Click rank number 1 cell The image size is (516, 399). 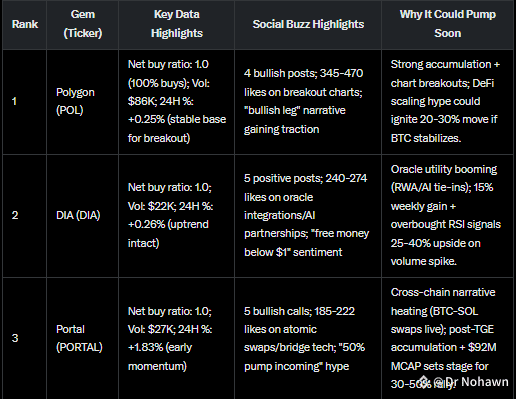(x=25, y=102)
